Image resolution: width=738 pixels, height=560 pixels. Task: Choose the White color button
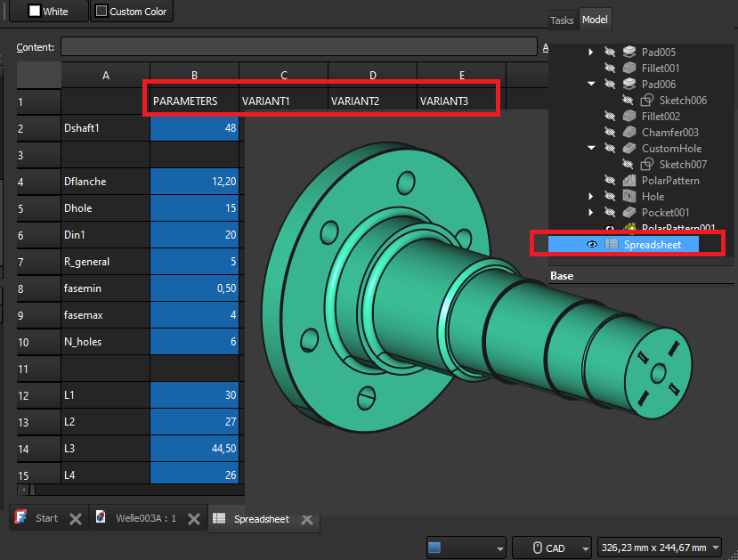tap(48, 11)
